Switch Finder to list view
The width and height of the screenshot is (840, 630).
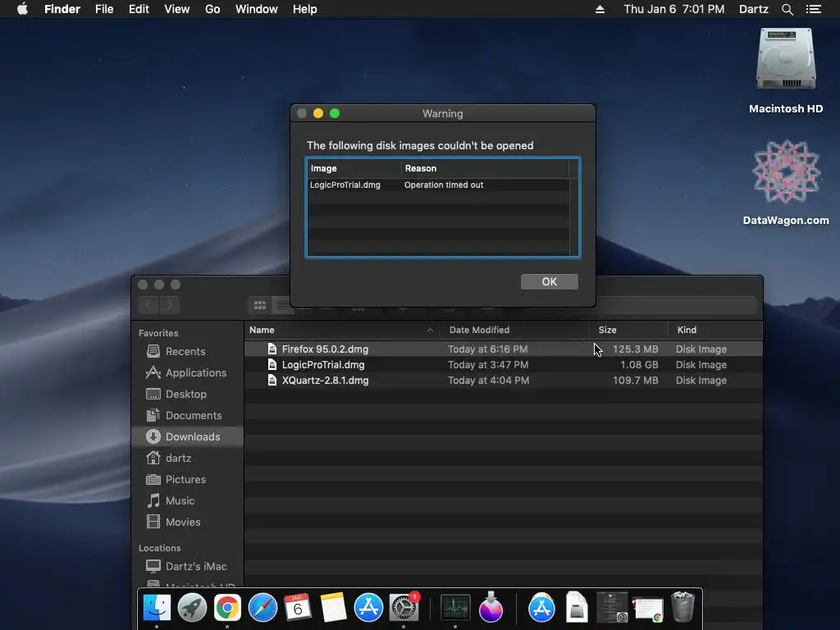pos(282,305)
